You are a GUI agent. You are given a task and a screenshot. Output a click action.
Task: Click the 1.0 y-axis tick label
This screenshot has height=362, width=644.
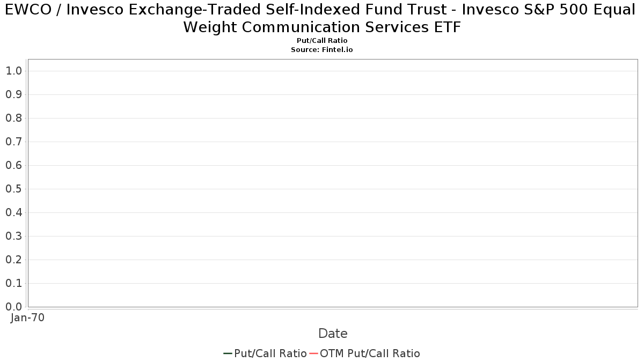click(13, 71)
